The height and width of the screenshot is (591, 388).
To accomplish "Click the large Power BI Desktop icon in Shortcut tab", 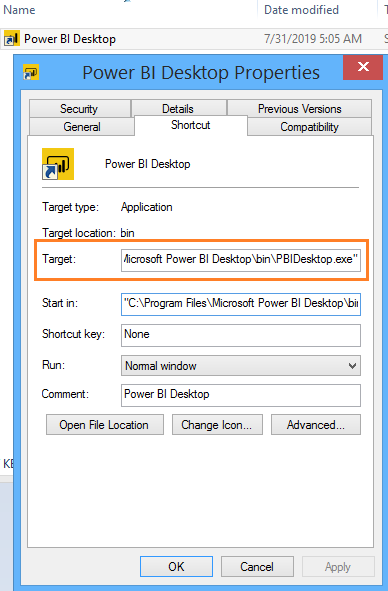I will point(58,164).
